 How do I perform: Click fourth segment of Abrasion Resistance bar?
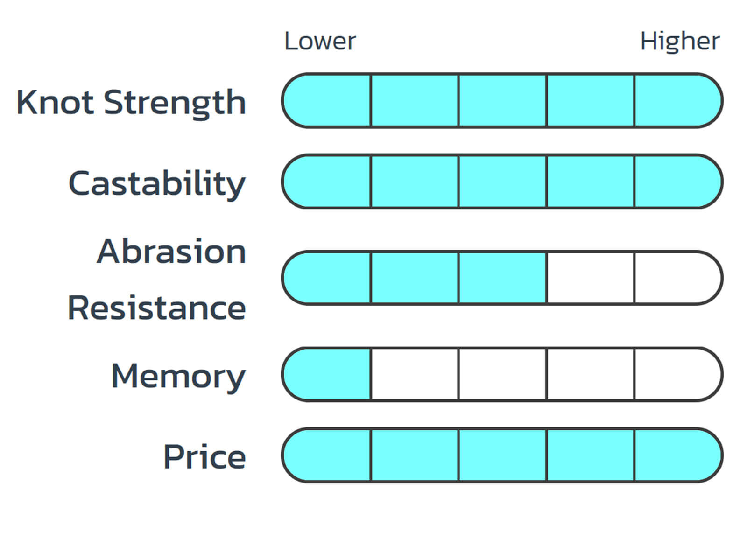(x=590, y=278)
